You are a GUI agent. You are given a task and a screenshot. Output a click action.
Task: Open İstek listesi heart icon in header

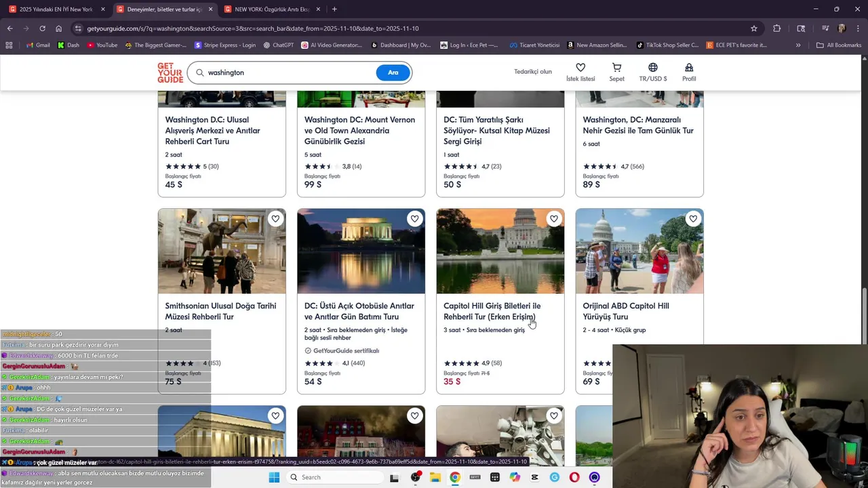click(580, 72)
